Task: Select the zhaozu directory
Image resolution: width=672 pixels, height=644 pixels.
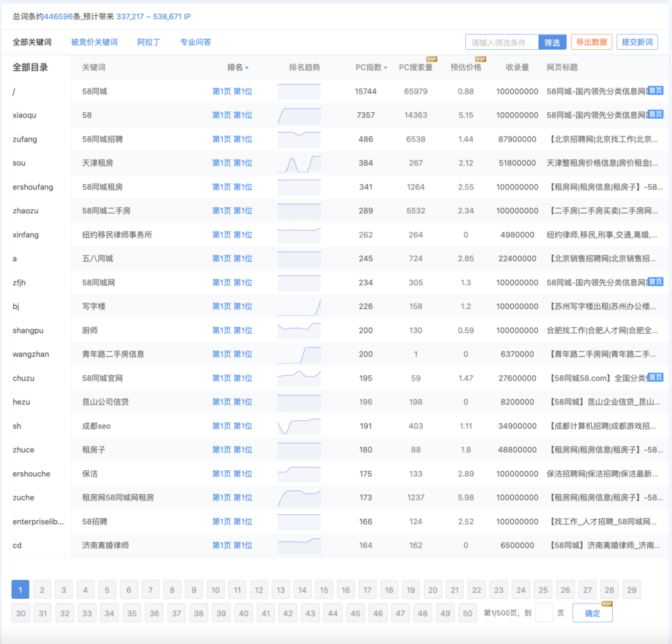Action: click(26, 211)
